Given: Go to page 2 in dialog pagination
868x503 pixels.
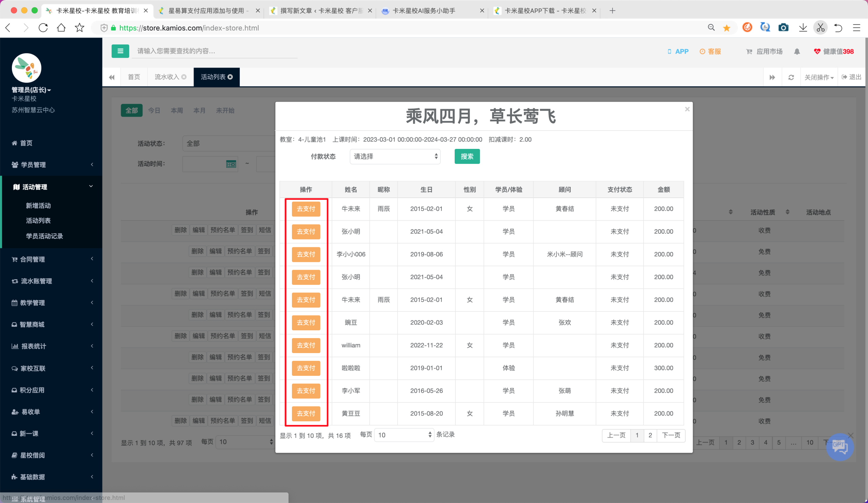Looking at the screenshot, I should coord(650,435).
